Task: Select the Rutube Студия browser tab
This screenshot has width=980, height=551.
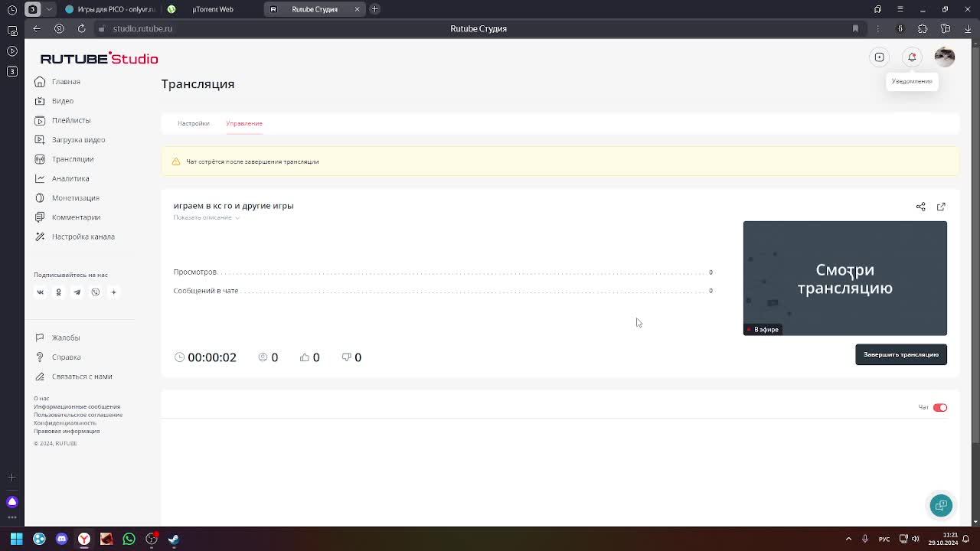Action: coord(314,9)
